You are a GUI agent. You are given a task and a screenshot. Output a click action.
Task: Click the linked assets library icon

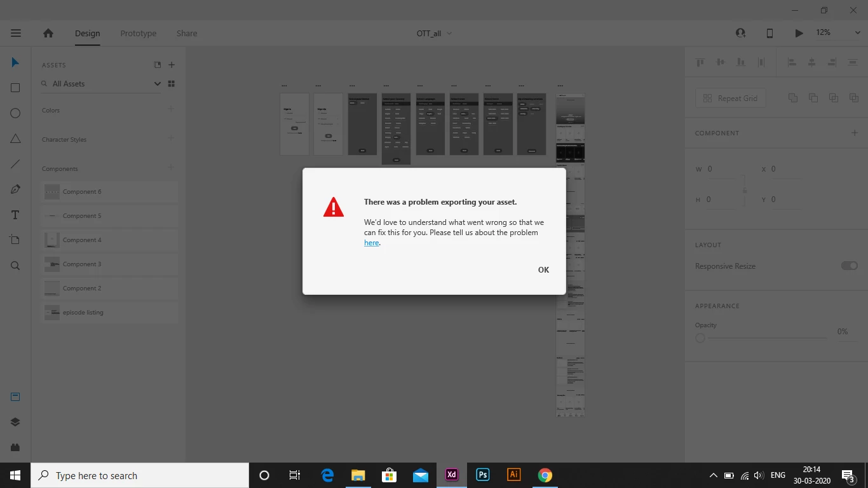tap(158, 65)
